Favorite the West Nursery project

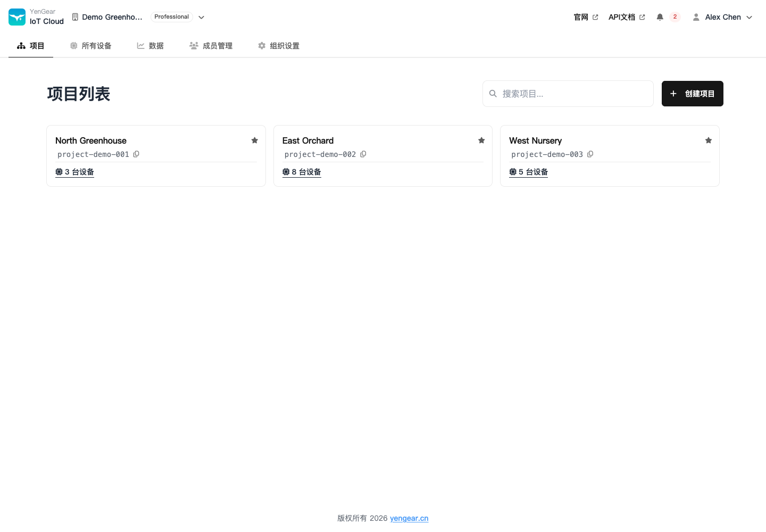[x=709, y=140]
